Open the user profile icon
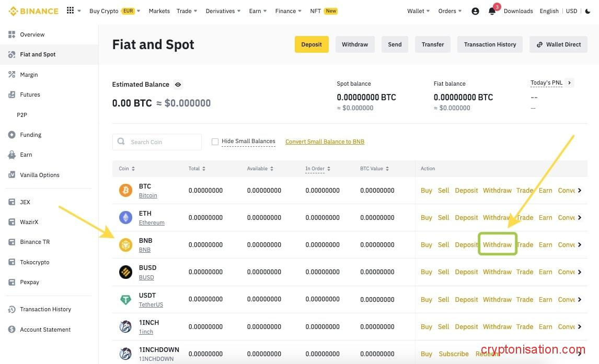 pyautogui.click(x=475, y=11)
